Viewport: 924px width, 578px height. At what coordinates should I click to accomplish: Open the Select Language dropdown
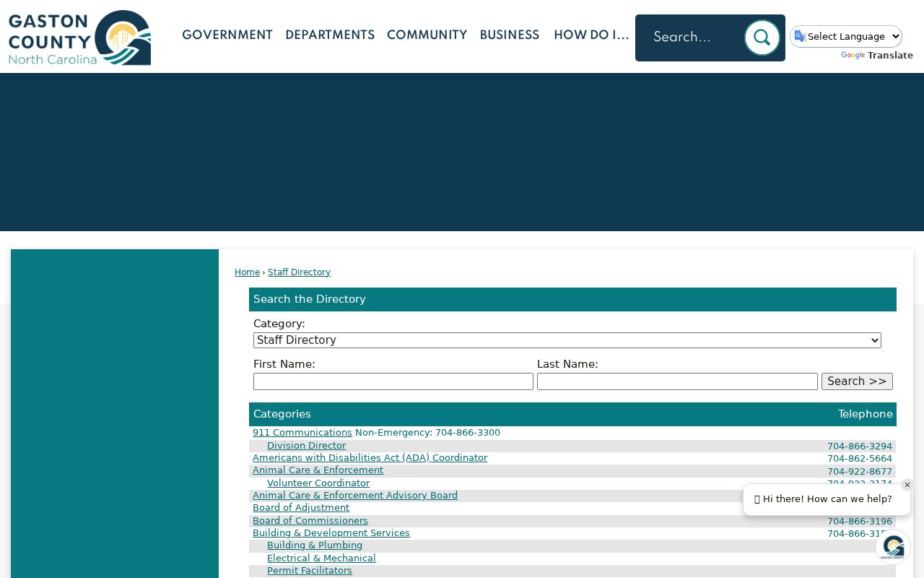[x=846, y=36]
